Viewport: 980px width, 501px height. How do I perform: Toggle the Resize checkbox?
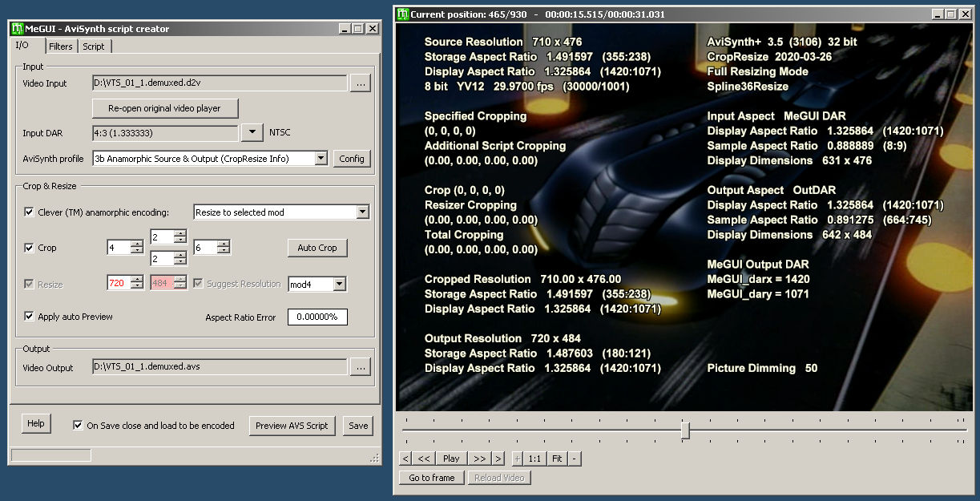point(30,284)
